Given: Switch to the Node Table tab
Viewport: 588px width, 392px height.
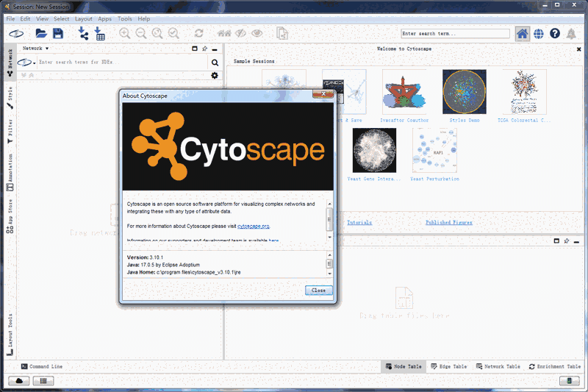Looking at the screenshot, I should pyautogui.click(x=404, y=366).
